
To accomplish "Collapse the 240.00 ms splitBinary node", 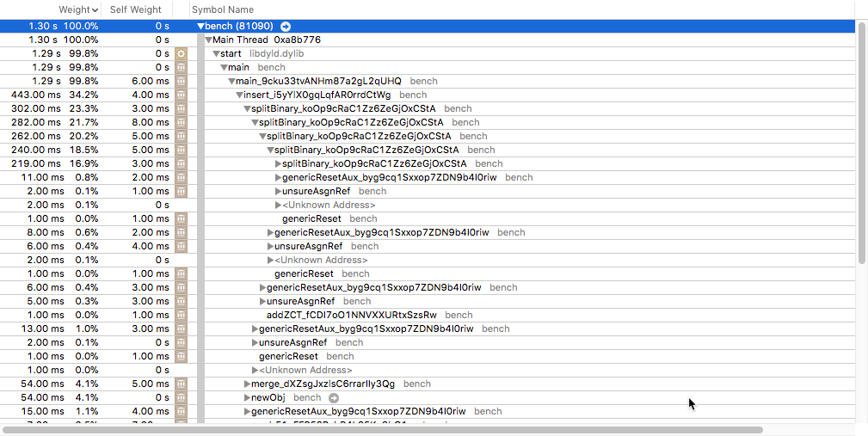I will (x=270, y=150).
